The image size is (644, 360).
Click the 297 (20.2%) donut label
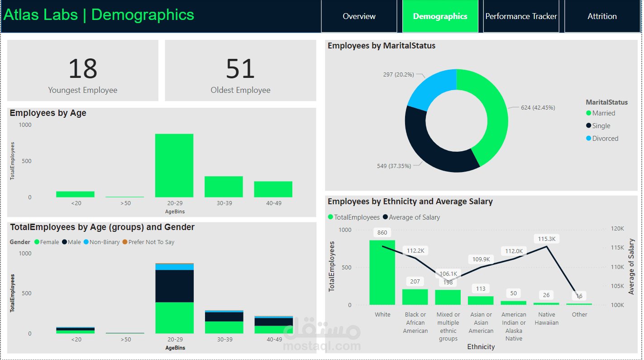coord(399,75)
